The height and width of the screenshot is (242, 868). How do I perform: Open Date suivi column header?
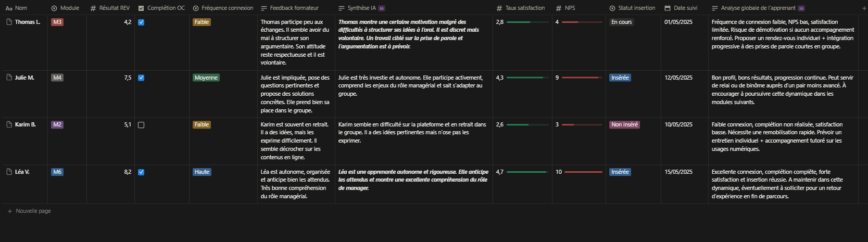[x=681, y=8]
